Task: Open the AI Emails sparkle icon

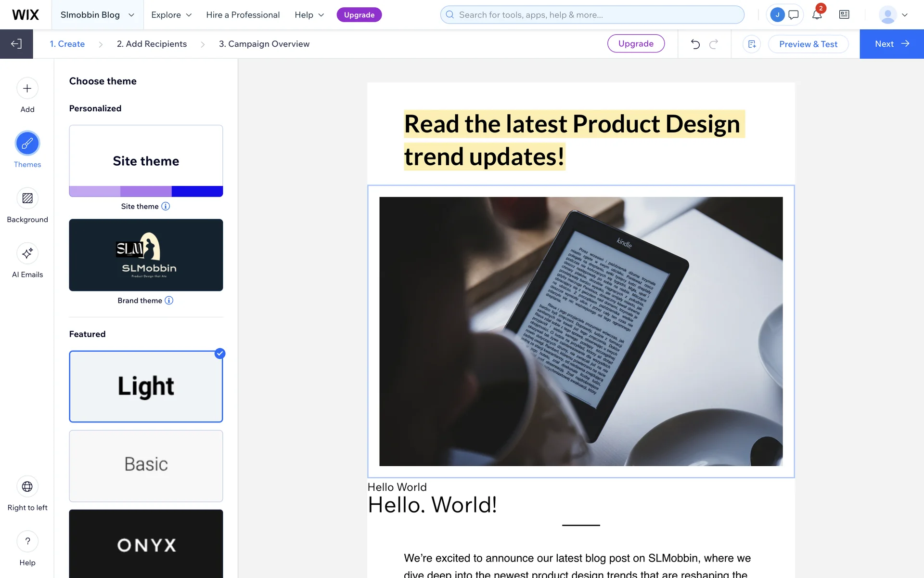Action: 27,253
